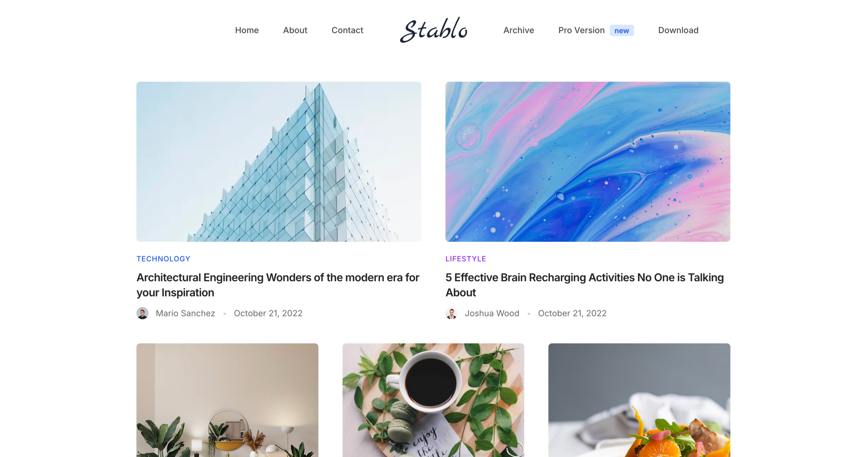Image resolution: width=868 pixels, height=457 pixels.
Task: Open the Contact page
Action: coord(347,30)
